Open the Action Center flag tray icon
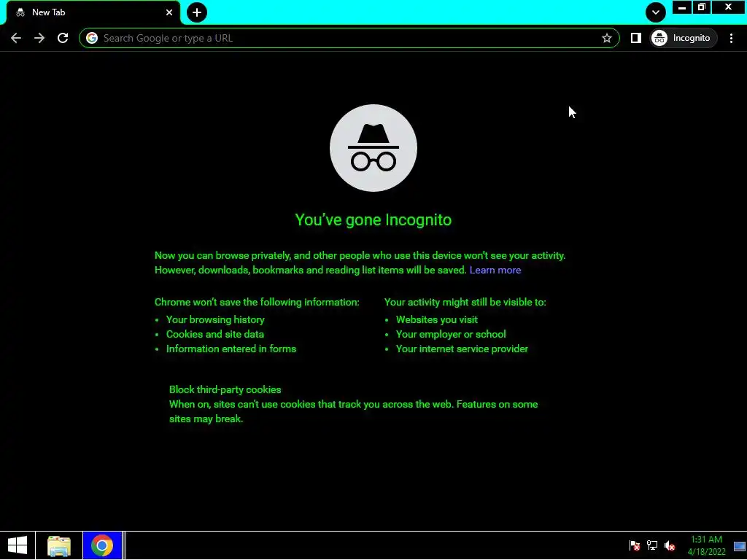Image resolution: width=747 pixels, height=560 pixels. (x=635, y=545)
